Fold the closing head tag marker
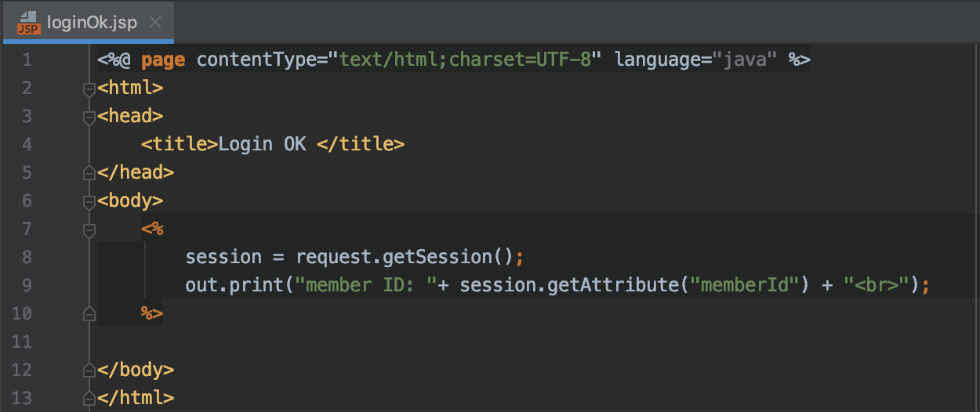Screen dimensions: 980x412 click(89, 173)
